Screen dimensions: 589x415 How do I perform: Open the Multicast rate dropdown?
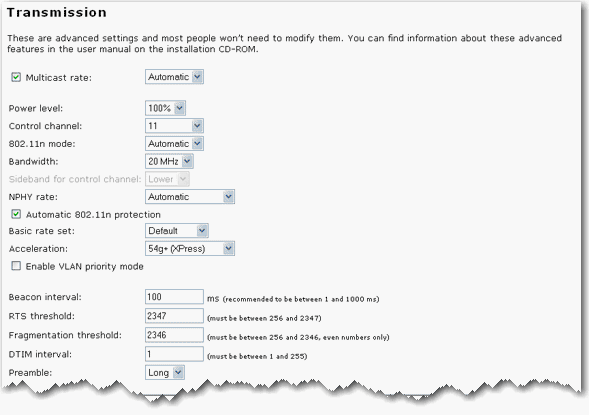coord(174,77)
